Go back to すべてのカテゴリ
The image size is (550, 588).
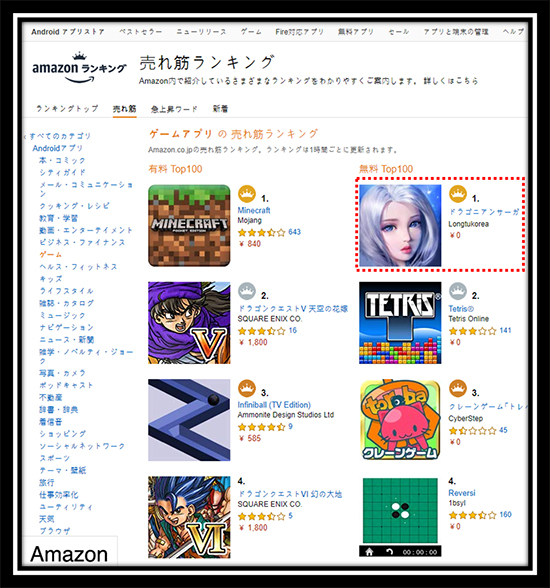click(60, 136)
